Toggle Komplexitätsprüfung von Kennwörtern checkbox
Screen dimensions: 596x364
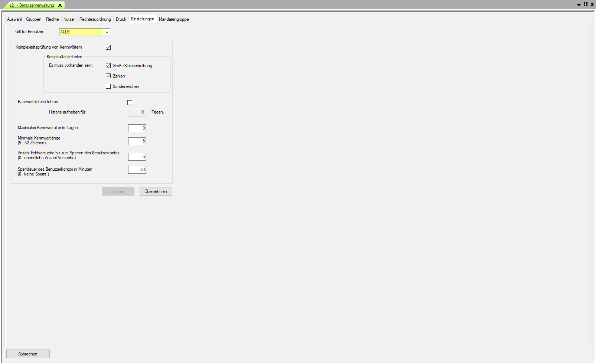(108, 47)
